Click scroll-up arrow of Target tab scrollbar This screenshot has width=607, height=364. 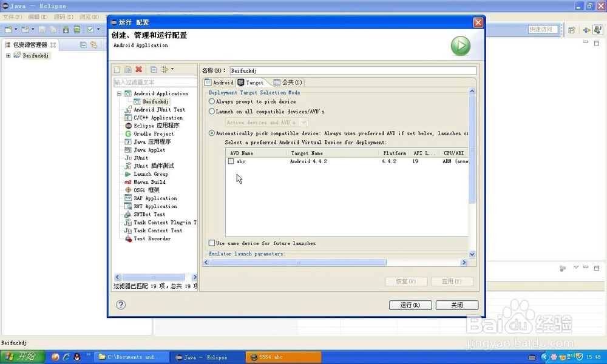click(472, 92)
